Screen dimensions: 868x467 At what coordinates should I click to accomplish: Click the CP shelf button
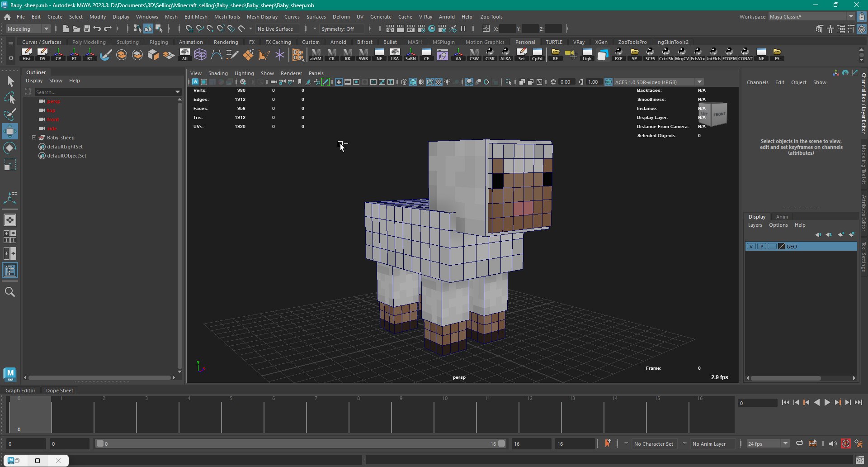[x=58, y=54]
